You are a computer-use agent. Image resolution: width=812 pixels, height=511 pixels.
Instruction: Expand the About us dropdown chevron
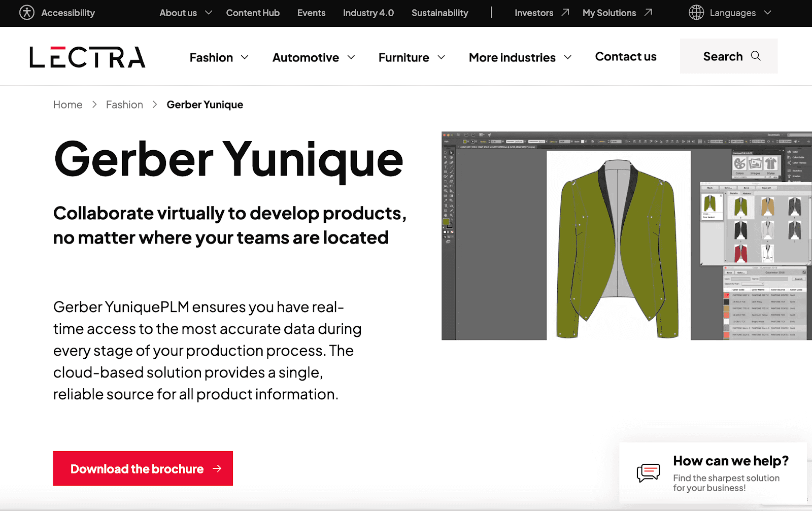click(x=209, y=13)
